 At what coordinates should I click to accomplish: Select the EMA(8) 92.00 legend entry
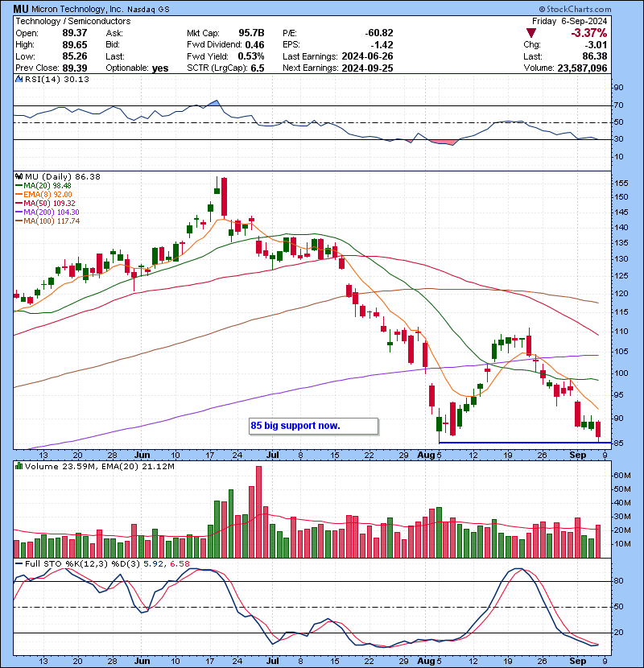point(43,195)
